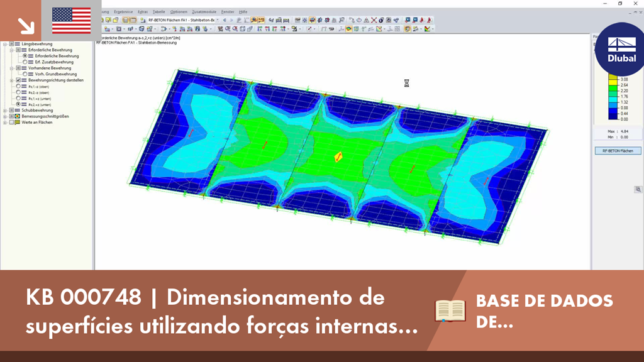Click the Längsbewehrung tree label
This screenshot has width=644, height=362.
click(x=37, y=44)
